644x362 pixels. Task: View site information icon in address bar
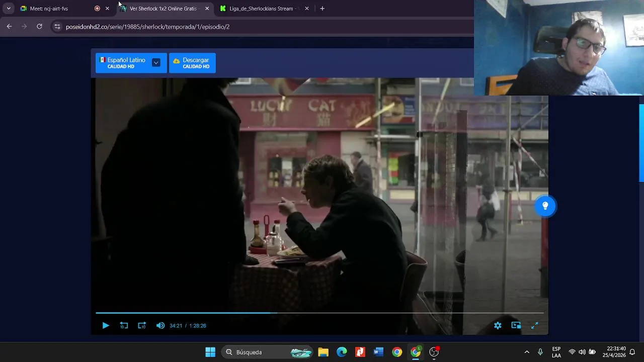(57, 27)
